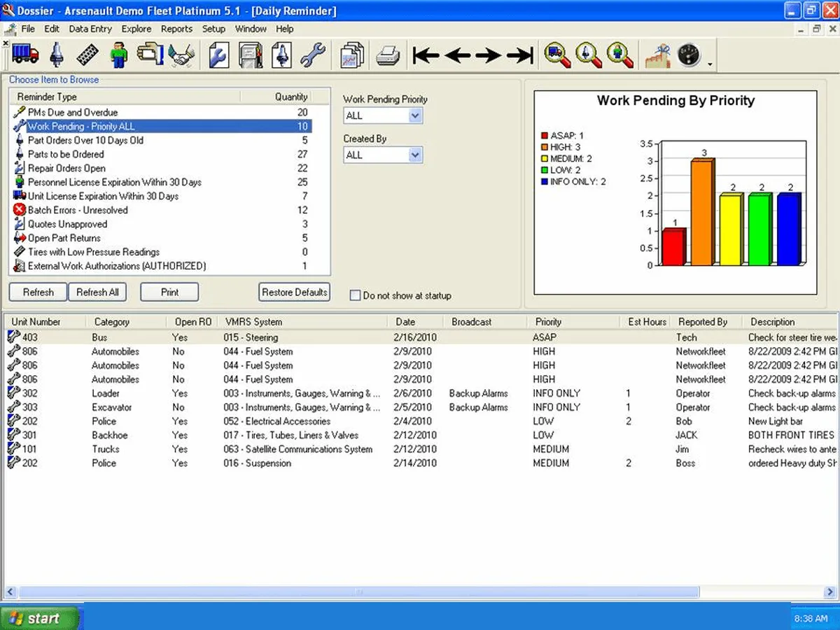Open the Window menu

(251, 29)
